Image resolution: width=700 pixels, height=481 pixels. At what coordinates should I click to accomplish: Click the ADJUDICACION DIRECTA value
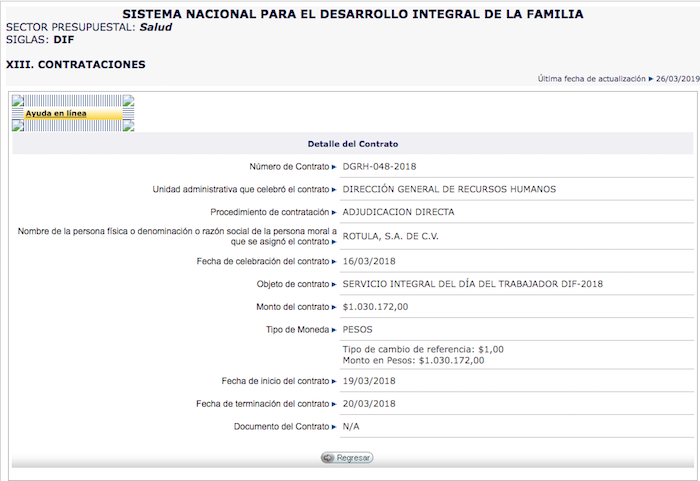tap(398, 212)
